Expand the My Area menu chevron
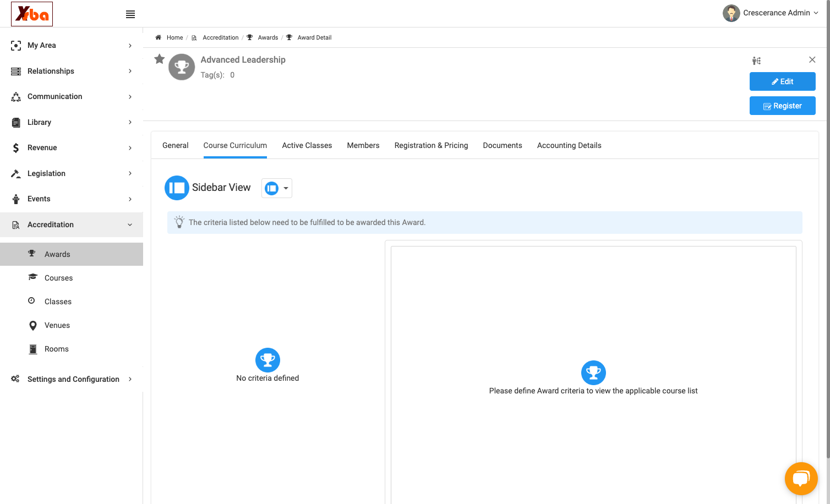The image size is (830, 504). (x=130, y=46)
